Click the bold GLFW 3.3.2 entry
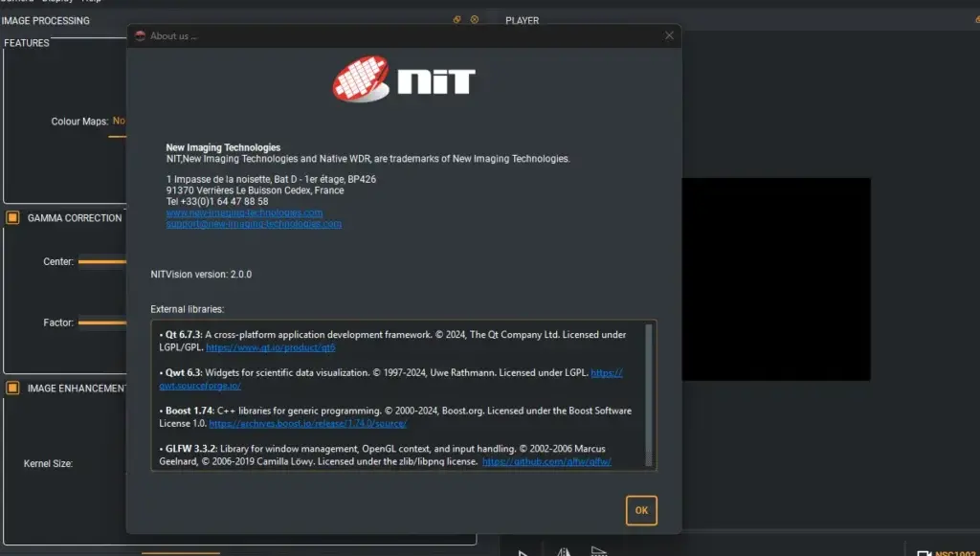Screen dimensions: 980x556 (191, 449)
